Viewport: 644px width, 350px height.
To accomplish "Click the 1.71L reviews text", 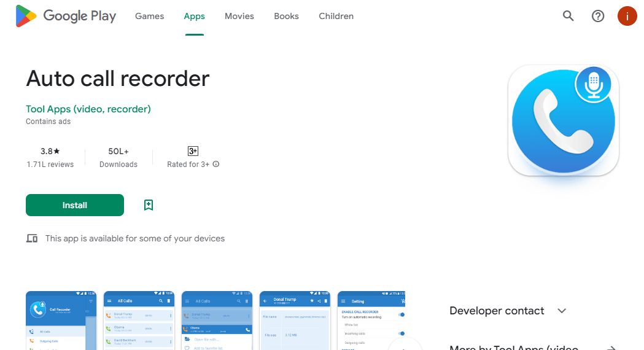I will click(x=50, y=165).
